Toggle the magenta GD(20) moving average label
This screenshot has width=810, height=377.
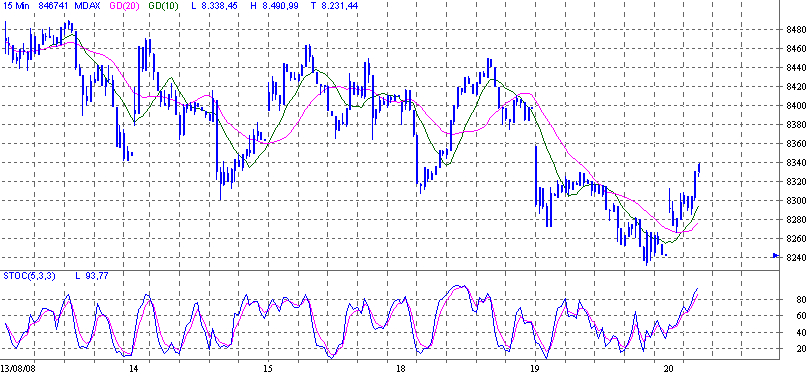pos(123,7)
